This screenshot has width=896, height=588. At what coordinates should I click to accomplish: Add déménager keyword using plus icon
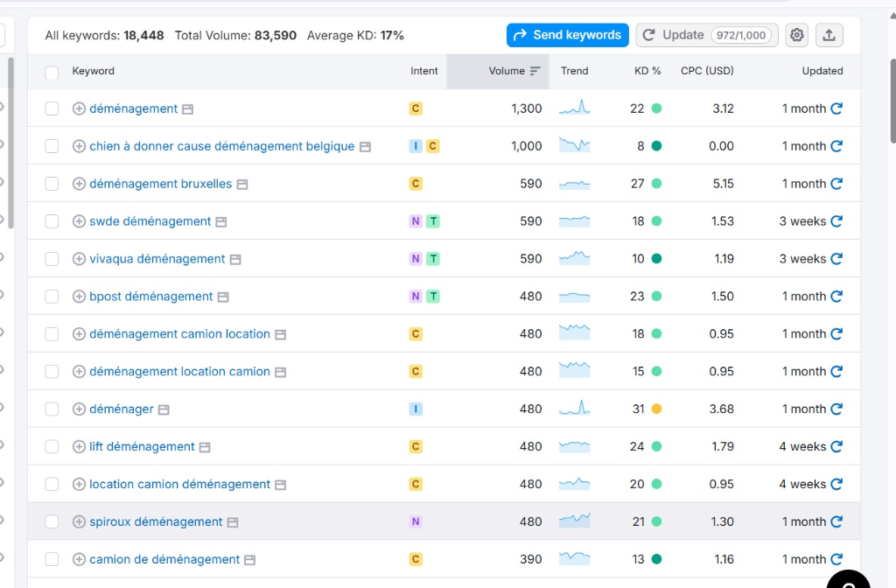click(79, 409)
